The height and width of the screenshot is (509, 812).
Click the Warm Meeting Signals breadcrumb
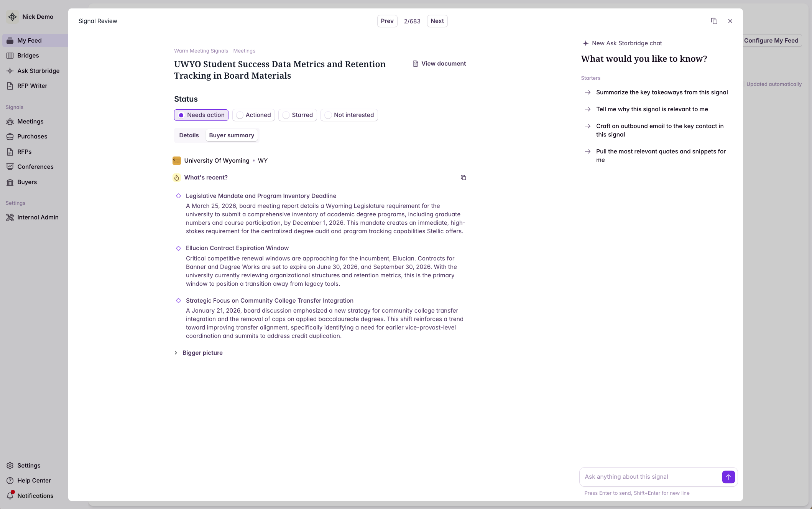(201, 51)
